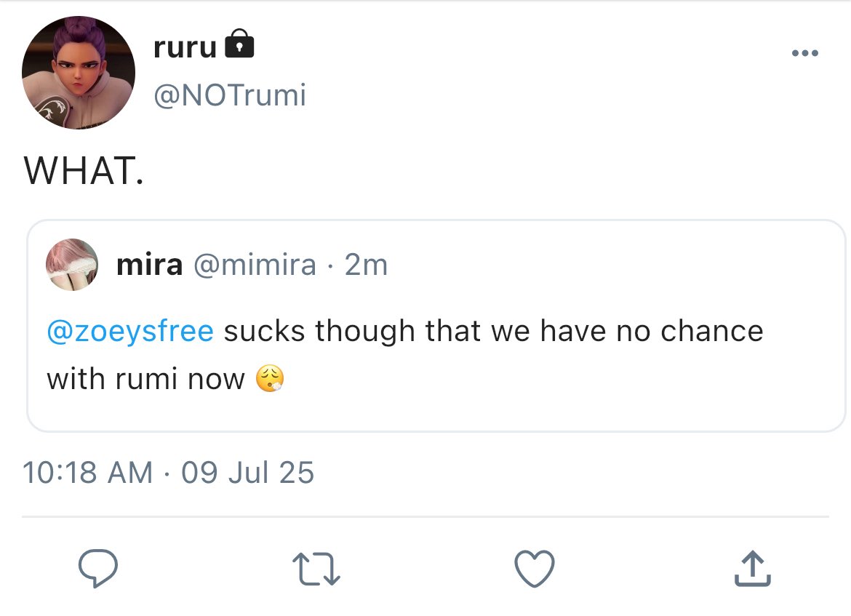Click the 2m timestamp on quoted tweet
Image resolution: width=851 pixels, height=616 pixels.
(x=367, y=265)
